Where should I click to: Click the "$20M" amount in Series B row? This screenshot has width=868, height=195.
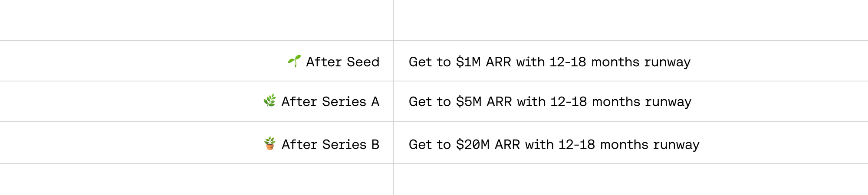click(x=473, y=144)
